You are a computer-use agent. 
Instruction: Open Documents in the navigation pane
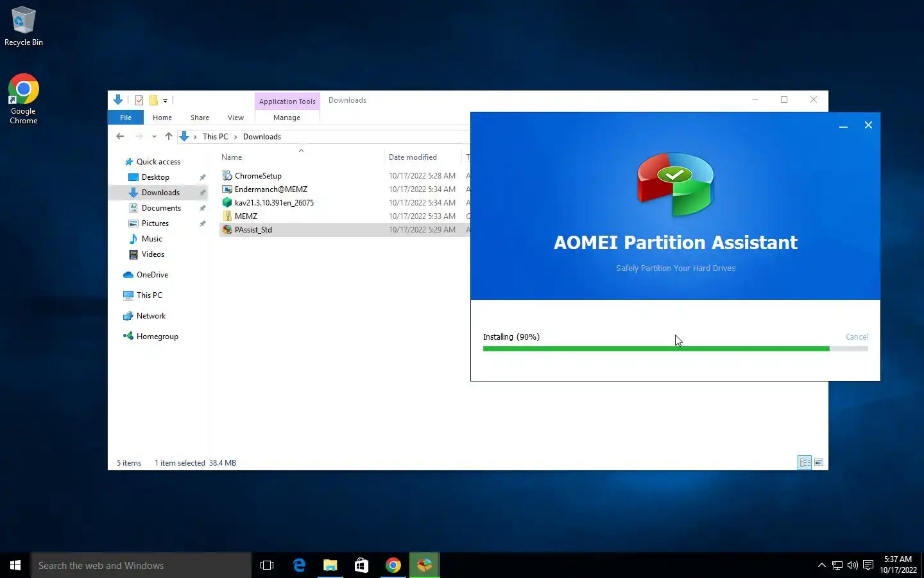[x=161, y=208]
